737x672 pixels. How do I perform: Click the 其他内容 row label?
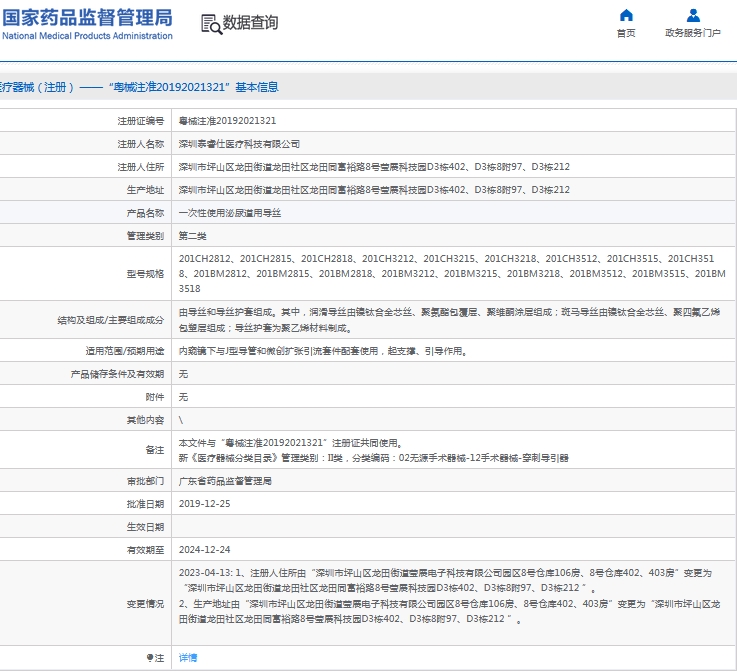click(145, 420)
